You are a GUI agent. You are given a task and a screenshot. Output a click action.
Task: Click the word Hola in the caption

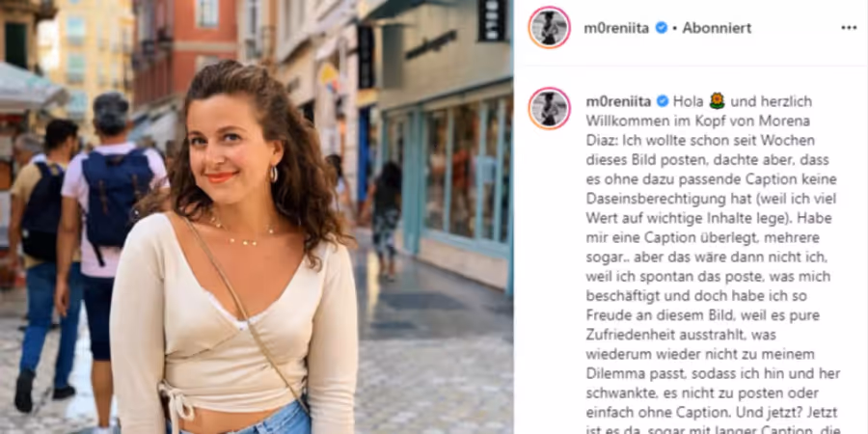(688, 102)
